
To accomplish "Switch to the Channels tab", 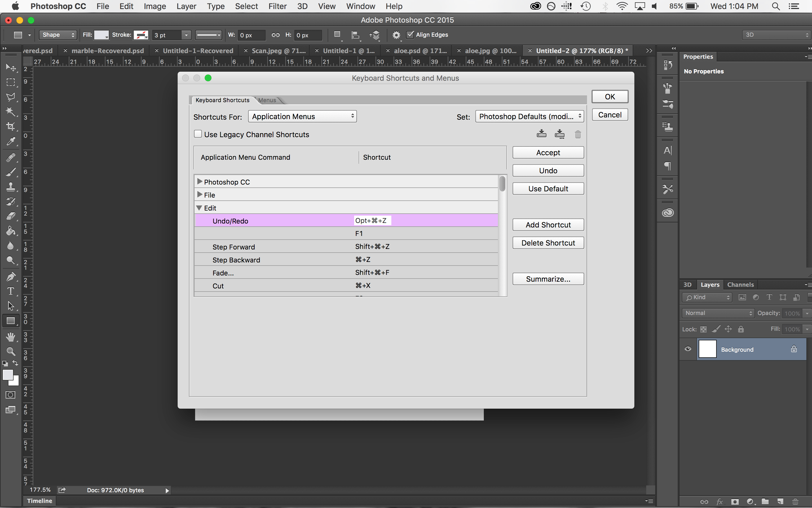I will pyautogui.click(x=740, y=284).
